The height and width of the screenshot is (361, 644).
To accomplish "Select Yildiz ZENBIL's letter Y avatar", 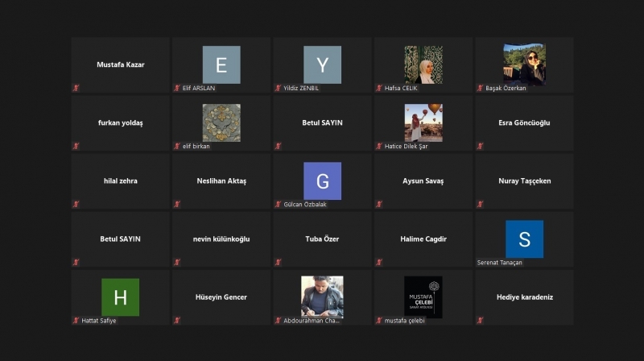I will tap(322, 64).
